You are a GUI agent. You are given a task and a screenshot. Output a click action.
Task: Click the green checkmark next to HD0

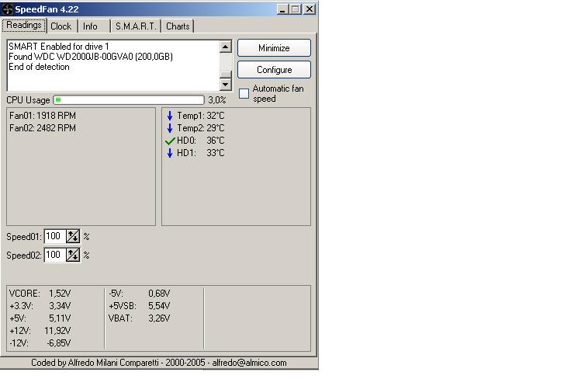coord(170,141)
